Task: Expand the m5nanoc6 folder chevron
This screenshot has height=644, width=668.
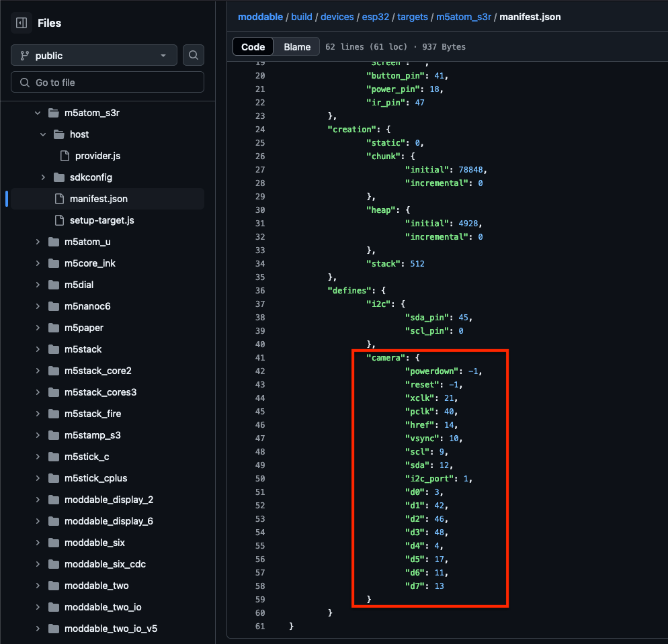Action: click(x=38, y=306)
